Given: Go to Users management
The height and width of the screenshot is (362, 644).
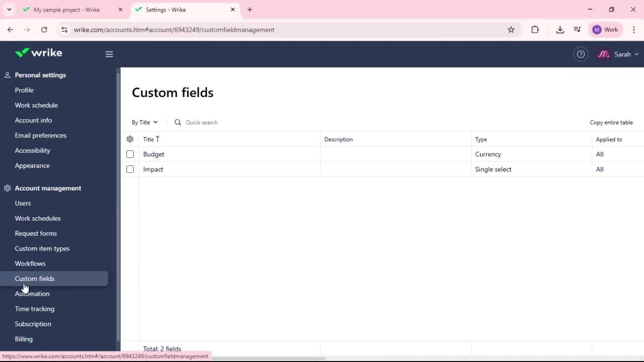Looking at the screenshot, I should pos(23,203).
